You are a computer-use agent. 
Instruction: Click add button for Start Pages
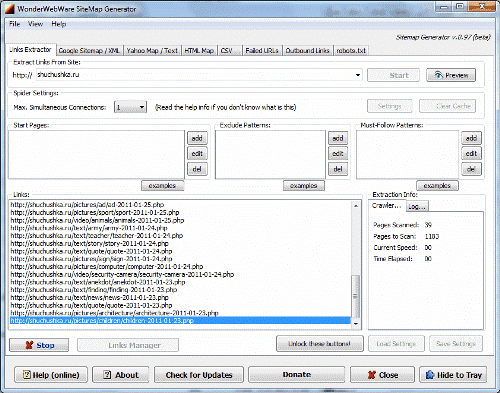[x=197, y=138]
